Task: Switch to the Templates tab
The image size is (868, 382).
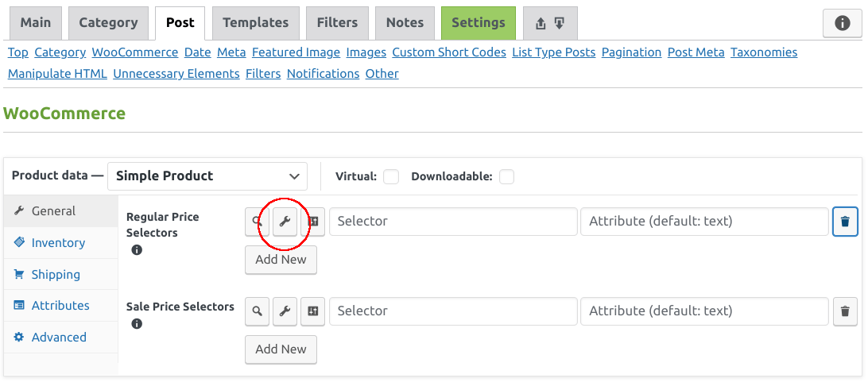Action: pos(256,23)
